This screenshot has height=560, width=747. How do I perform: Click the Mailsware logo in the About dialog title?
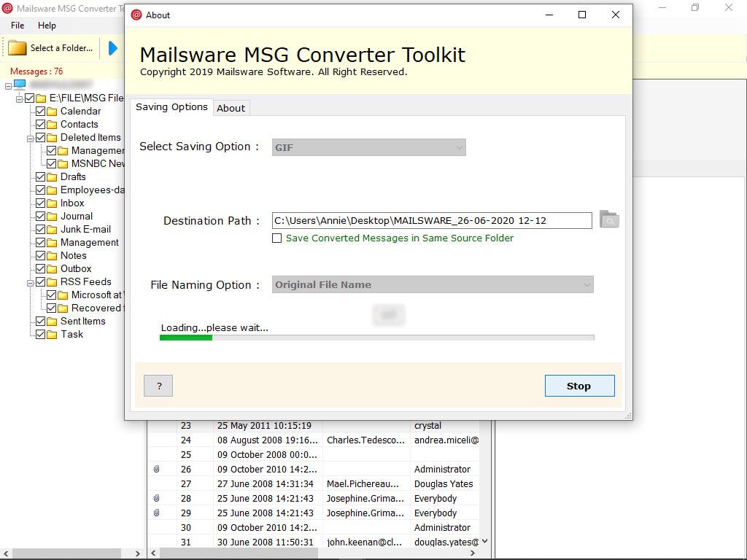pyautogui.click(x=136, y=15)
